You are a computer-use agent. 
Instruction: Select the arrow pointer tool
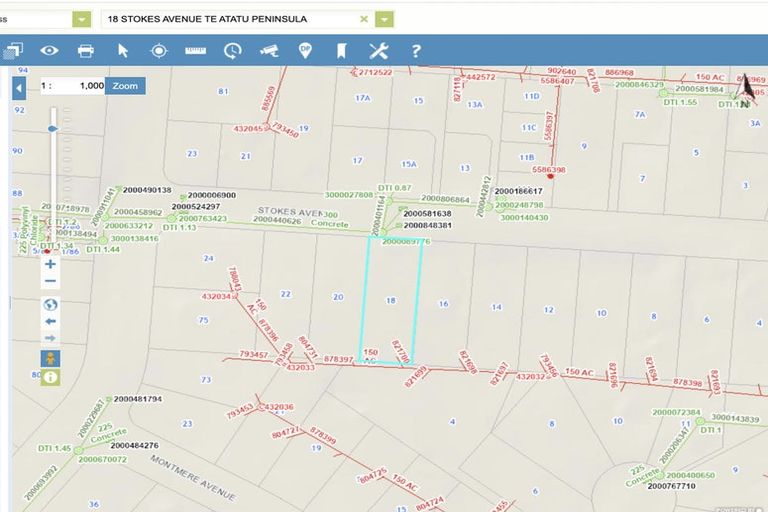tap(123, 50)
